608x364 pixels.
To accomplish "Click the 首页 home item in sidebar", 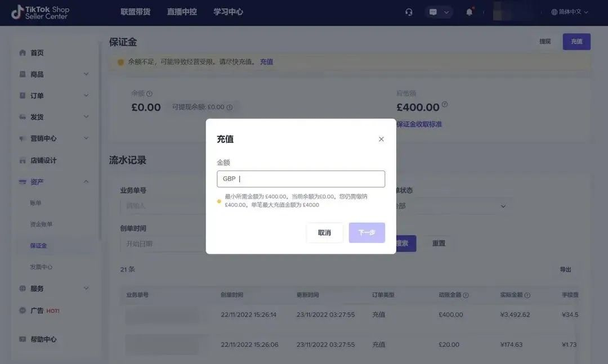I will coord(37,53).
